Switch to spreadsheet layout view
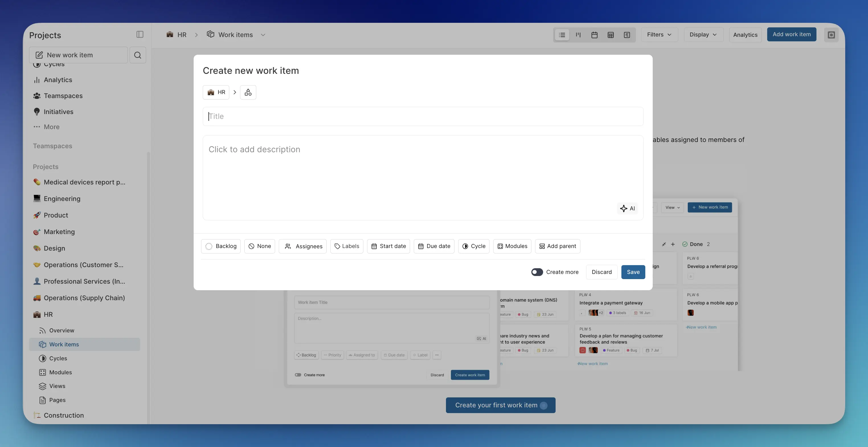868x447 pixels. pos(611,35)
